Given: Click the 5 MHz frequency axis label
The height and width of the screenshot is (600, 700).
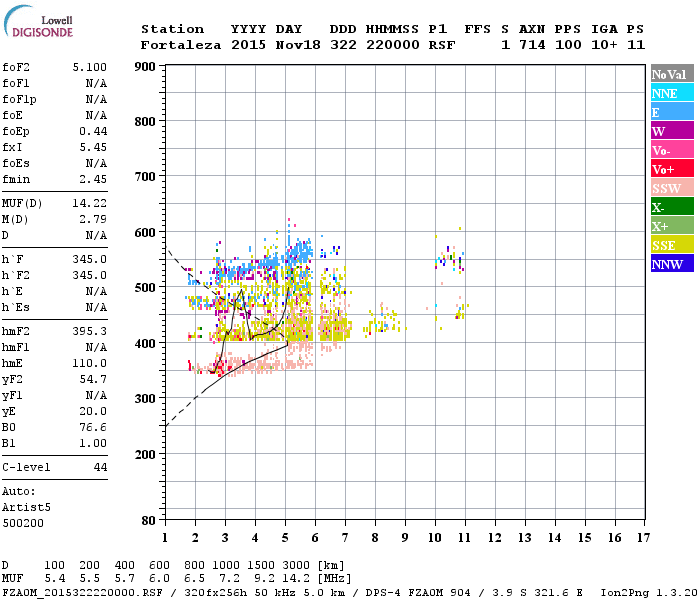Looking at the screenshot, I should pyautogui.click(x=285, y=538).
